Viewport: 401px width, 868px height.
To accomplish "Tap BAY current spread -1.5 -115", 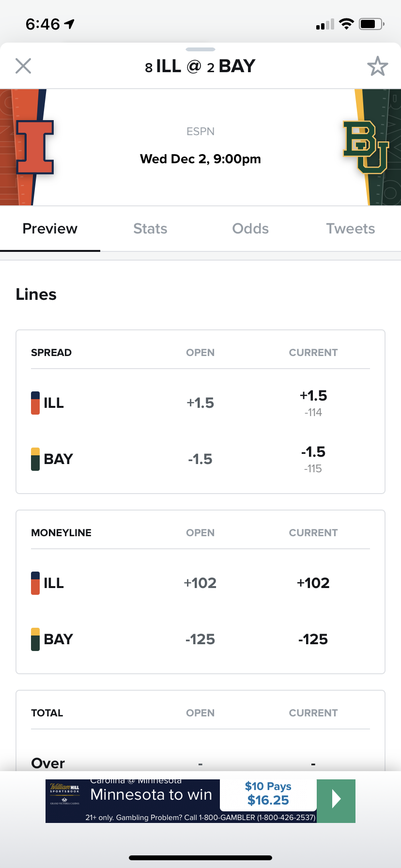I will tap(313, 459).
